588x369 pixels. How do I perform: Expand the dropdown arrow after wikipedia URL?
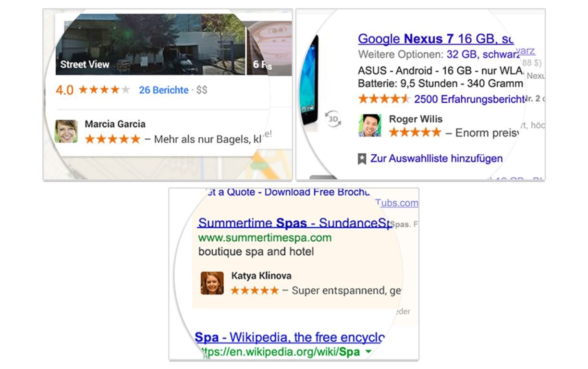(368, 352)
